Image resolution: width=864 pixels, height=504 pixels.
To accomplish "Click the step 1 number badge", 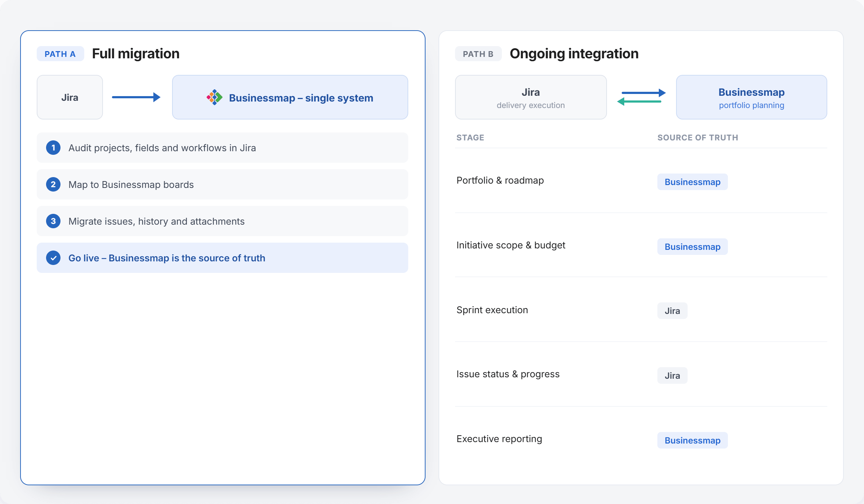I will [x=53, y=148].
